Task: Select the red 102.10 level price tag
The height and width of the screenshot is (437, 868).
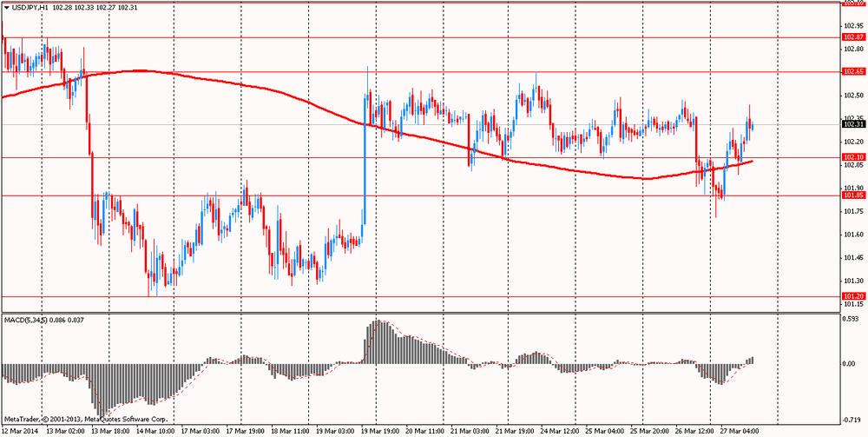Action: pyautogui.click(x=853, y=157)
